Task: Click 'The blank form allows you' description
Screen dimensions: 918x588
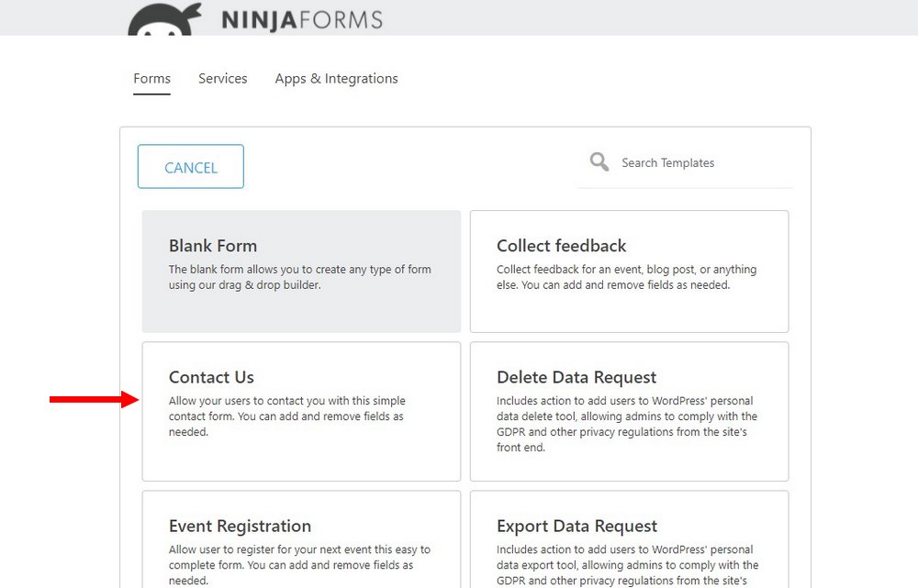Action: (300, 277)
